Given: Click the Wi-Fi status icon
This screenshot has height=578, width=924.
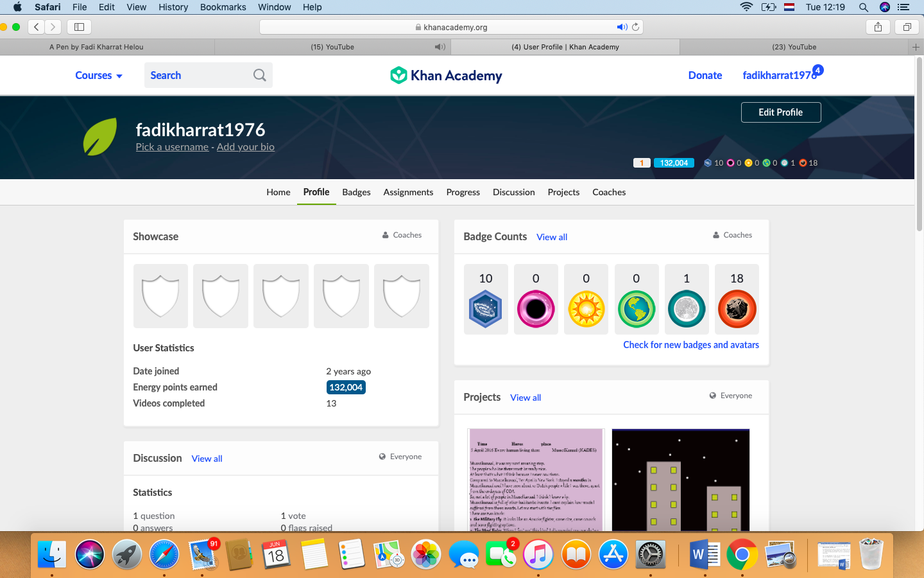Looking at the screenshot, I should pos(746,7).
